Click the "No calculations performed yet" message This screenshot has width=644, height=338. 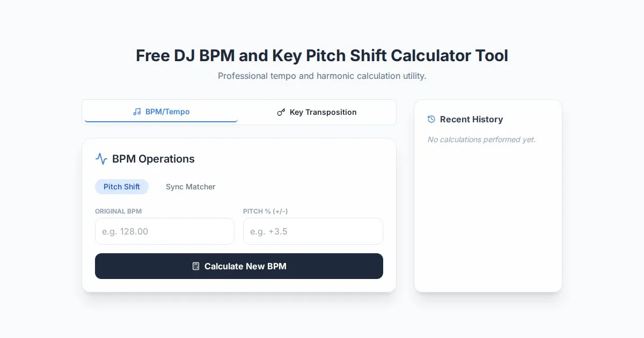481,139
